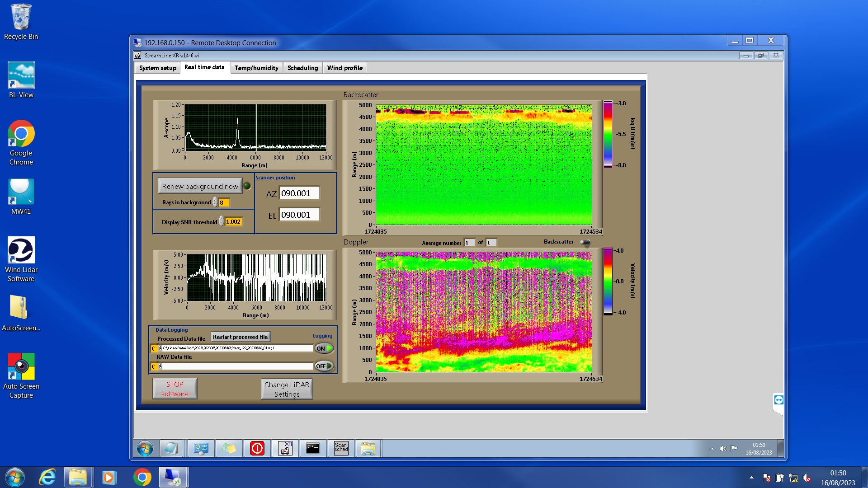Open processed data file path browse selector
868x488 pixels.
160,348
